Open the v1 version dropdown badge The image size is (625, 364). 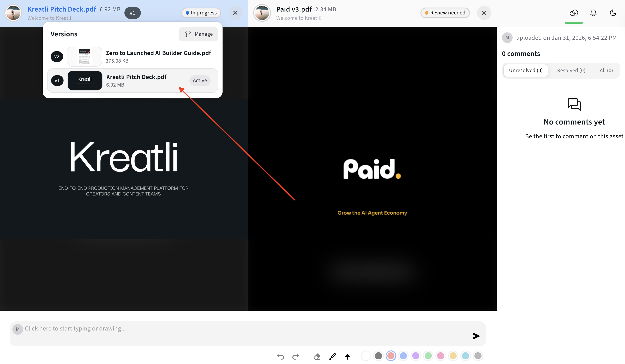[132, 13]
